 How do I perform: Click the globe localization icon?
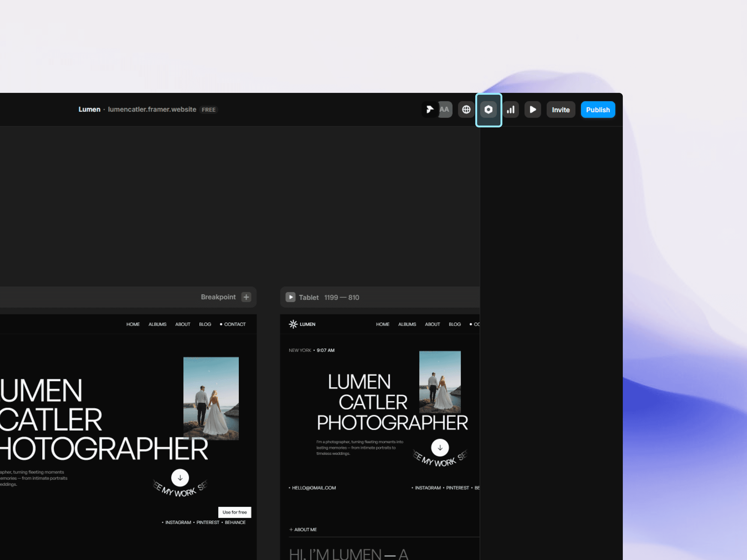point(466,110)
